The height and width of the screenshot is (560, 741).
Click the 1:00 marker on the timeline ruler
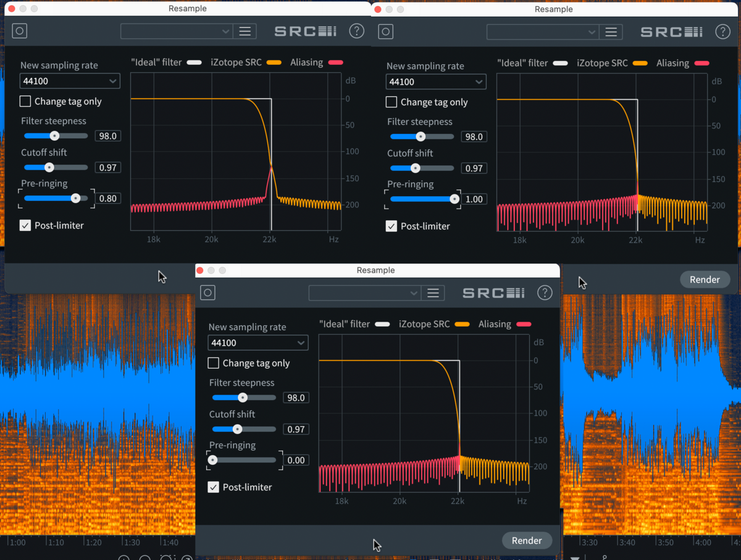coord(18,543)
